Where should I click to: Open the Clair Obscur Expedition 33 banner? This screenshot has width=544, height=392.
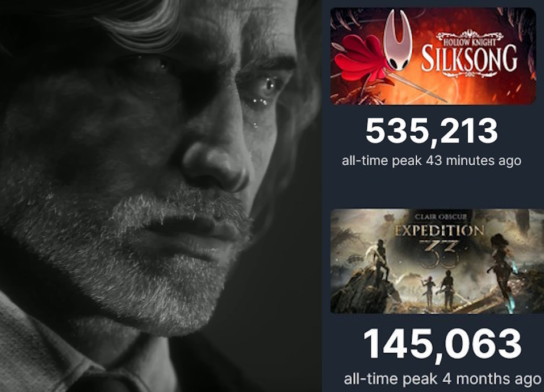click(437, 261)
